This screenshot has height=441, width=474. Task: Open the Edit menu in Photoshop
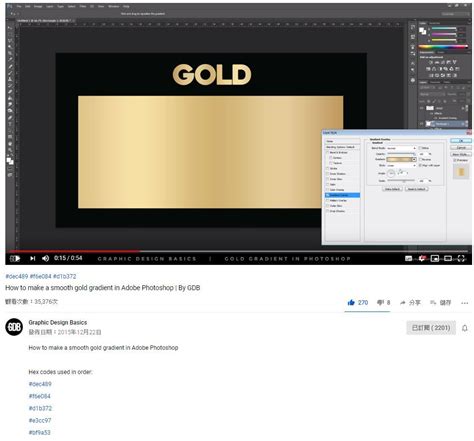click(28, 6)
